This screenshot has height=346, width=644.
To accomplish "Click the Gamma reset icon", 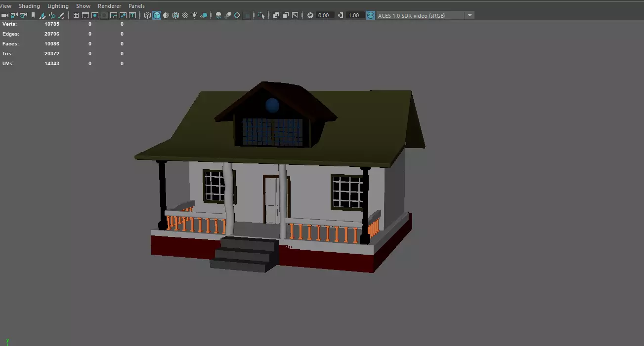I will [x=341, y=15].
